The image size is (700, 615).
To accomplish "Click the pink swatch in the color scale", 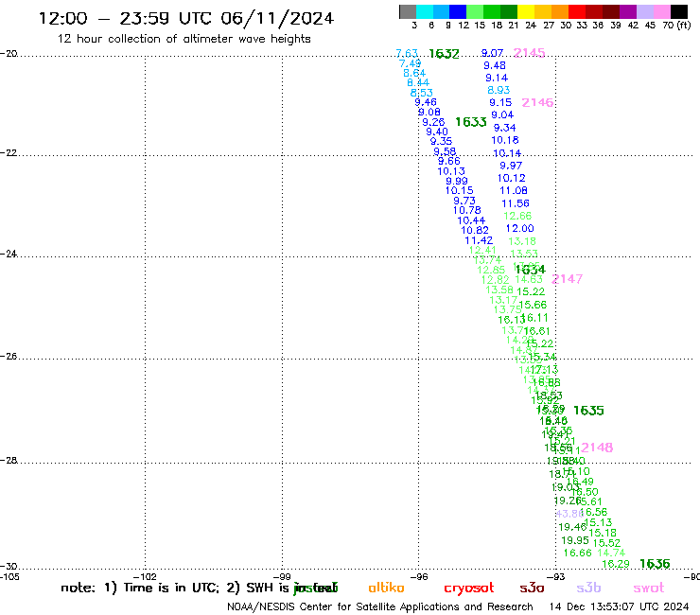I will click(662, 11).
